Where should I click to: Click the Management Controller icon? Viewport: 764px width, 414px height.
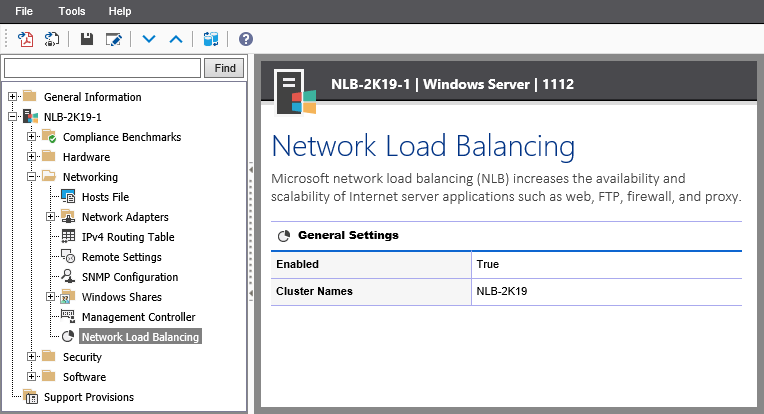click(68, 316)
